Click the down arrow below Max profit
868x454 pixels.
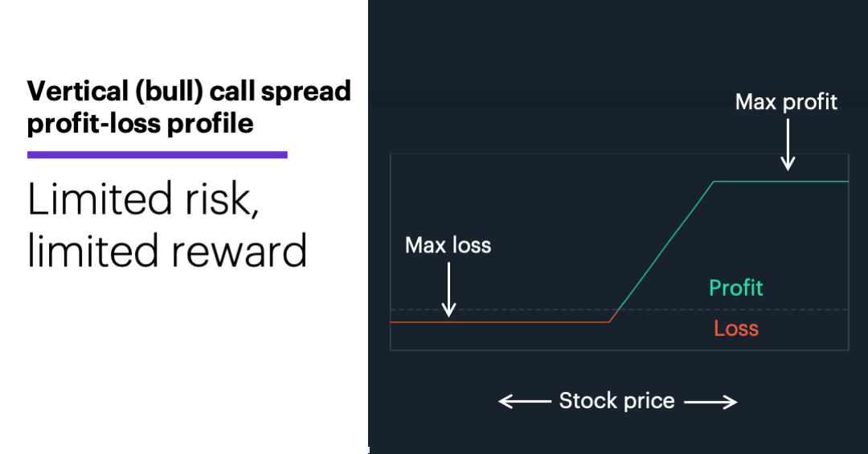point(788,145)
